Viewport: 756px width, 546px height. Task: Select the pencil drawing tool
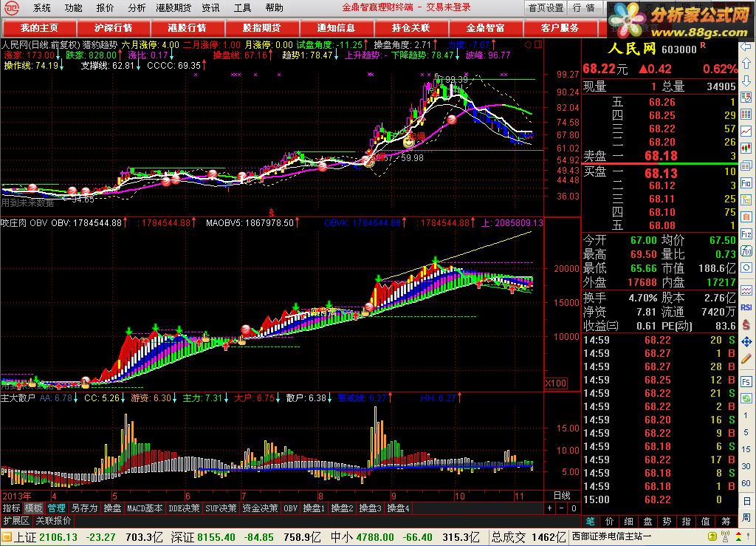pyautogui.click(x=746, y=359)
